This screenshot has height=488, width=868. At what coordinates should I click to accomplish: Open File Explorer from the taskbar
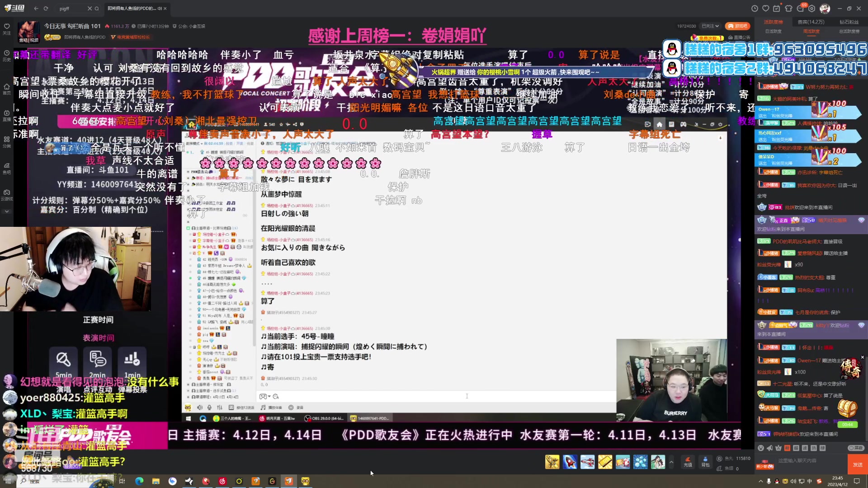(x=156, y=481)
